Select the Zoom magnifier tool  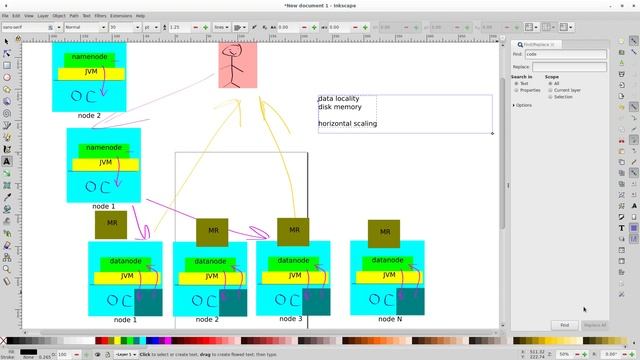tap(7, 269)
